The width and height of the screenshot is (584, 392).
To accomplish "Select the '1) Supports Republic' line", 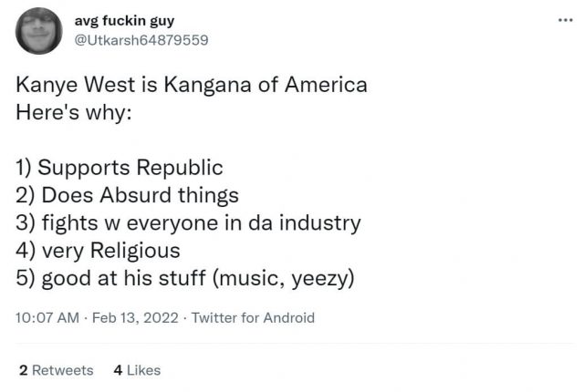I will tap(120, 169).
